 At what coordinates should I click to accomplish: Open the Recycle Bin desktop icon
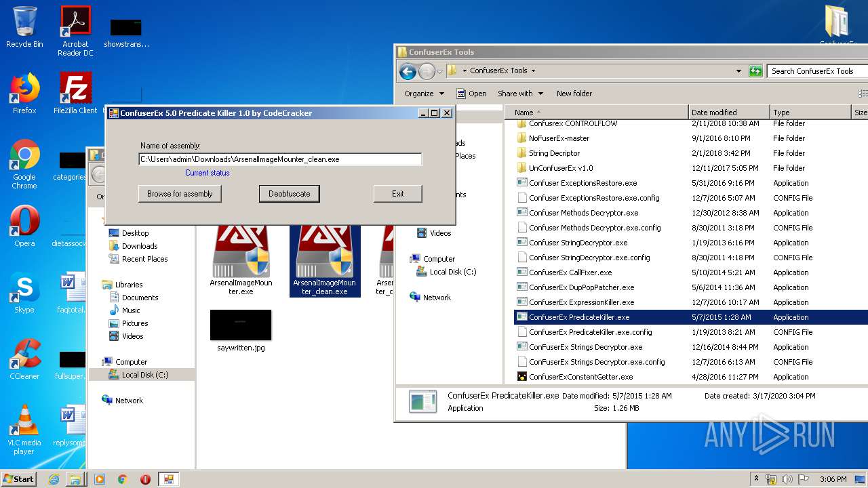point(24,27)
